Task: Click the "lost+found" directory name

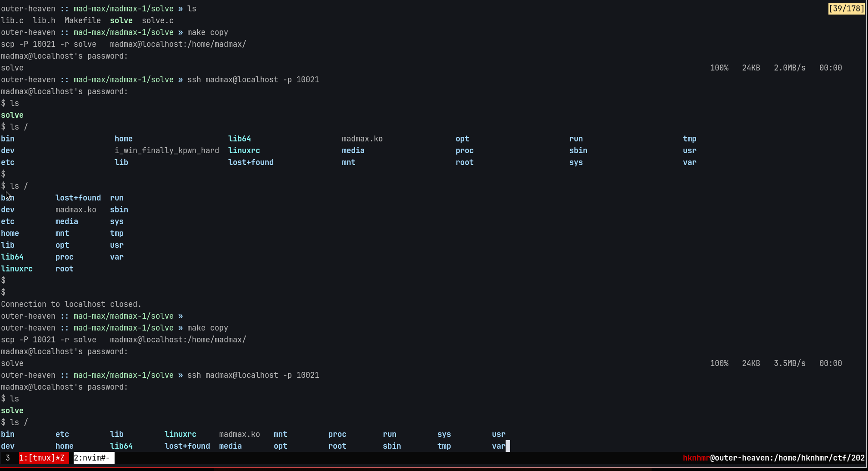Action: [x=251, y=162]
